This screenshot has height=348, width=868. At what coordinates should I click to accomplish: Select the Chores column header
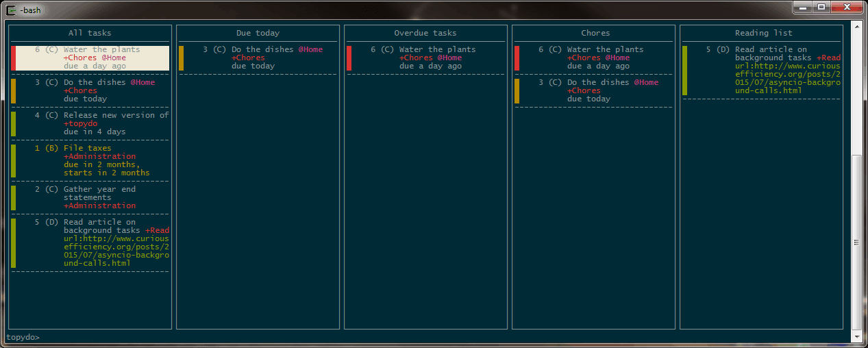(595, 33)
